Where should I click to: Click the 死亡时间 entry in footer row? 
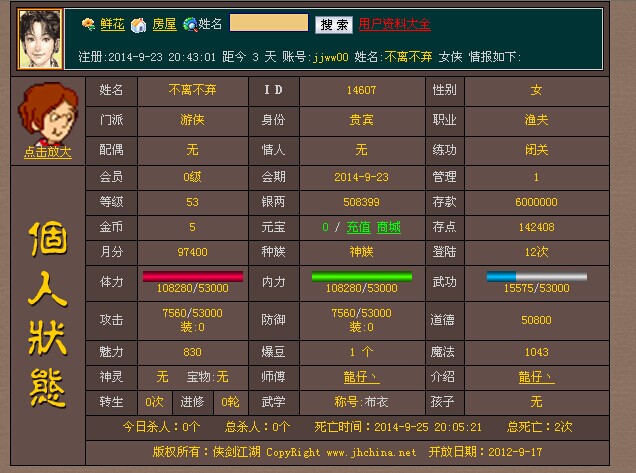pyautogui.click(x=398, y=427)
